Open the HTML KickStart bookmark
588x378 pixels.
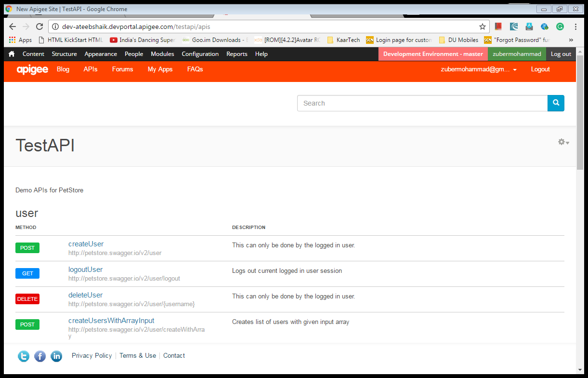pos(70,40)
